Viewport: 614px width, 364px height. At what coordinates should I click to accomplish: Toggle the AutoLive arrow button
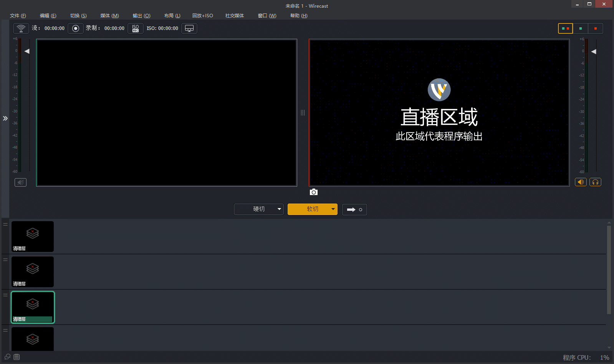(354, 209)
